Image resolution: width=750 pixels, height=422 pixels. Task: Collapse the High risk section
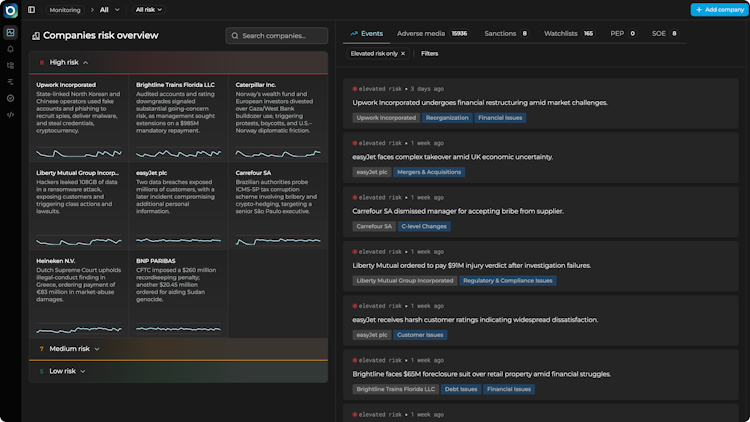(x=85, y=63)
